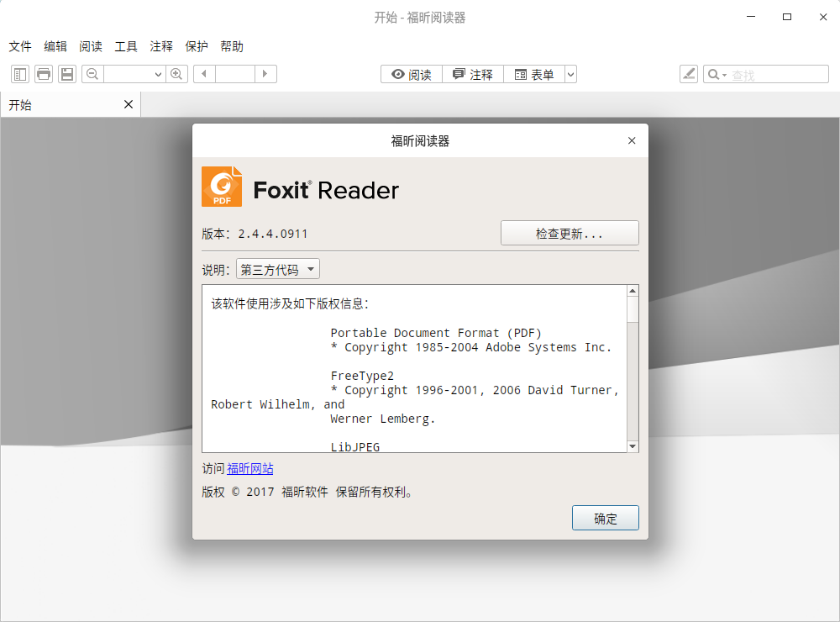Screen dimensions: 840x622
Task: Click the Save icon in toolbar
Action: point(67,74)
